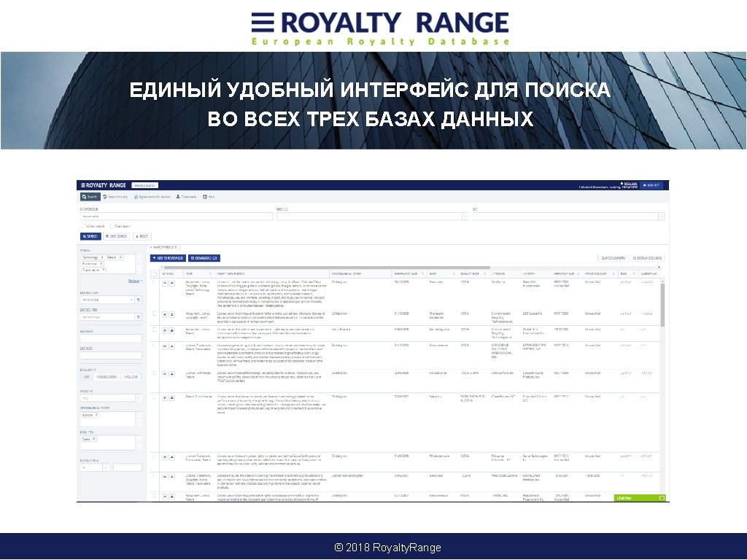Sort by the Agreement date column arrow
747x560 pixels.
coord(422,274)
